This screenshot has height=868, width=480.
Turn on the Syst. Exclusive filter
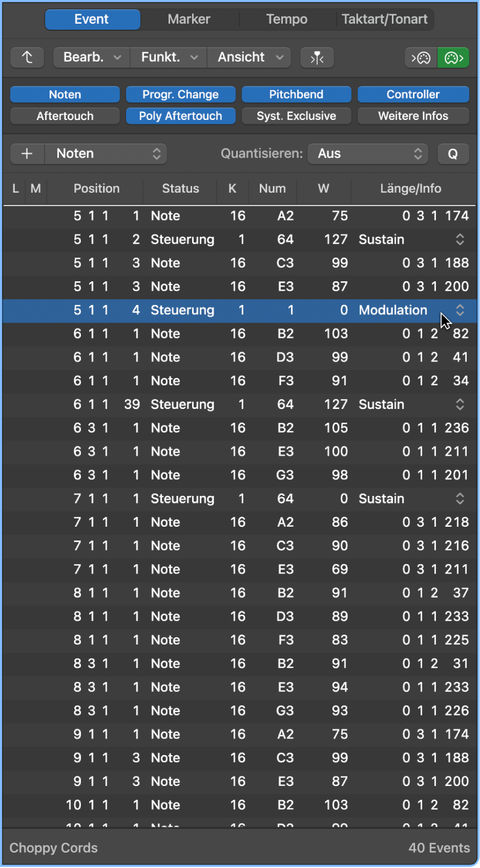pos(296,116)
